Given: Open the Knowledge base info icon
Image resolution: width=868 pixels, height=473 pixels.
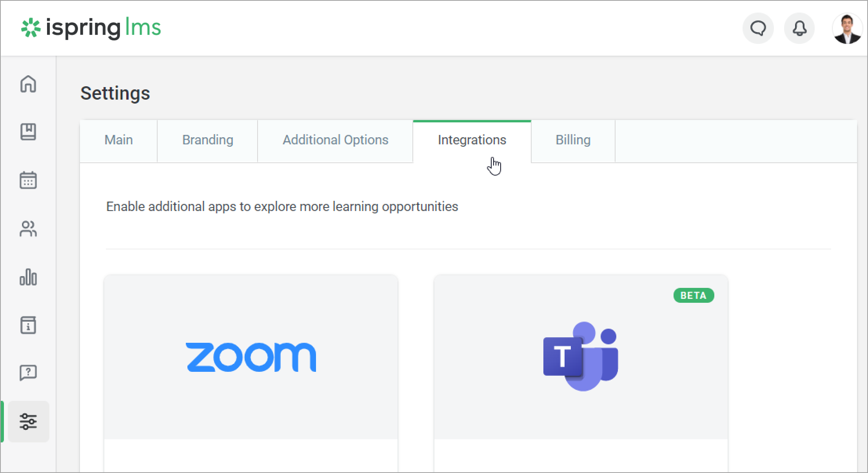Looking at the screenshot, I should click(x=28, y=325).
